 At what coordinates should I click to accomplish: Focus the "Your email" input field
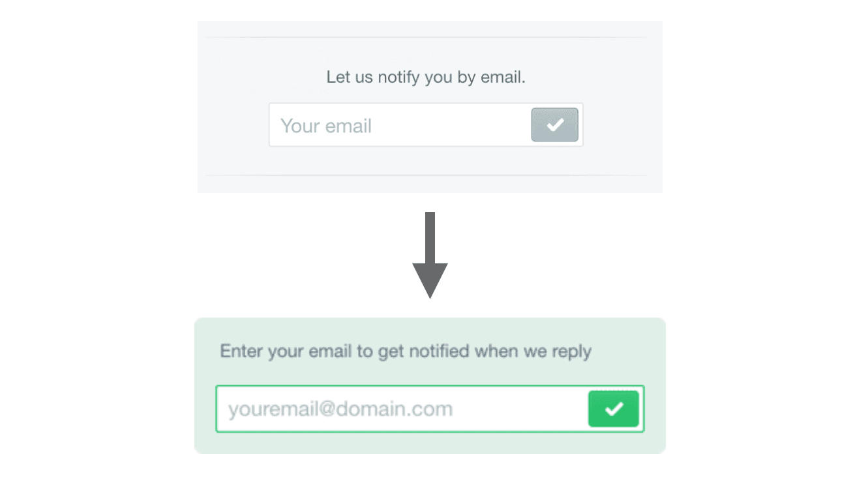[x=399, y=125]
